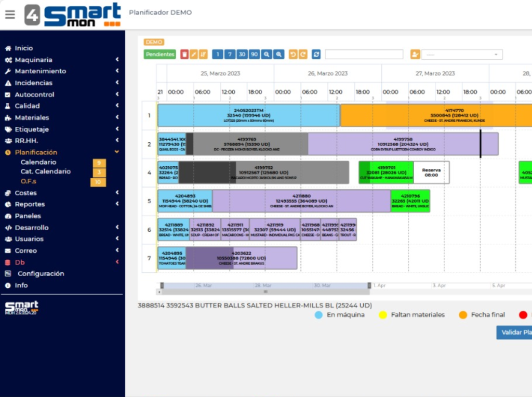Click the orange sort order icon
532x397 pixels.
tap(203, 55)
